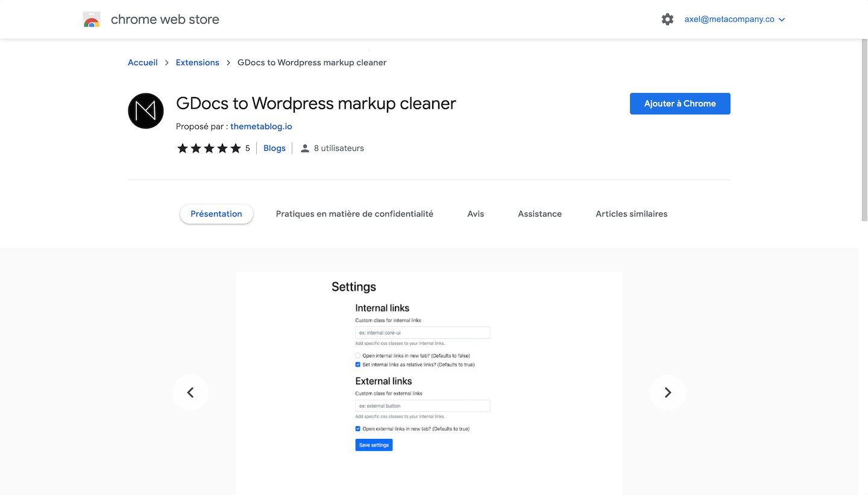The height and width of the screenshot is (495, 868).
Task: Click the users person icon
Action: 305,148
